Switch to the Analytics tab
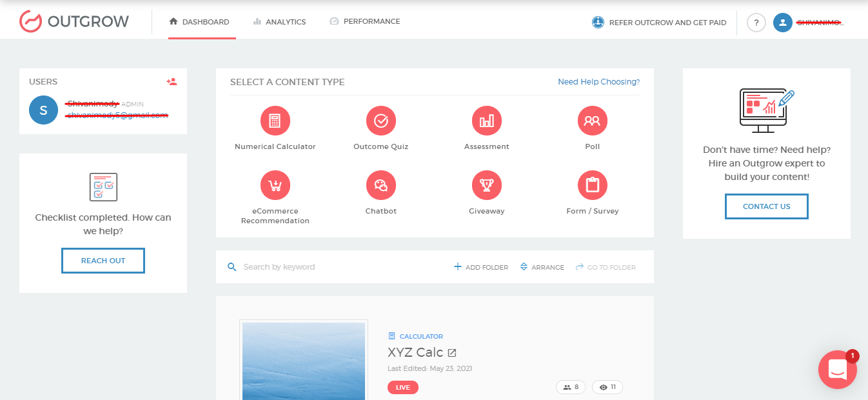The height and width of the screenshot is (400, 868). coord(279,22)
